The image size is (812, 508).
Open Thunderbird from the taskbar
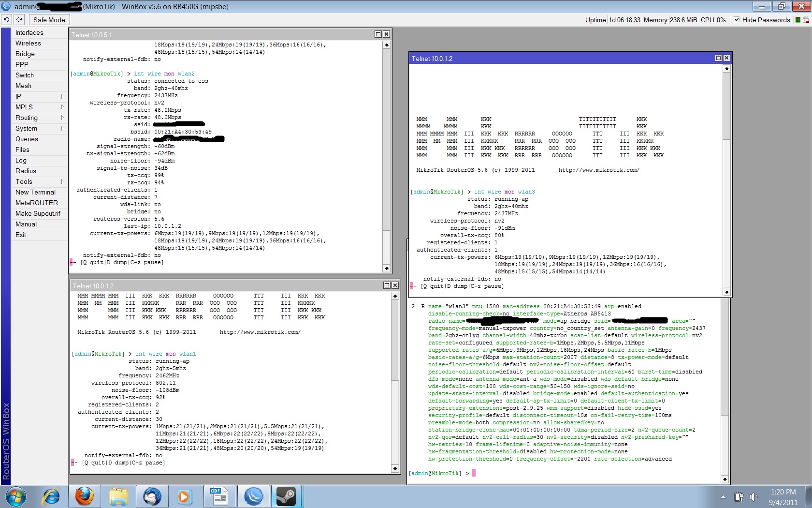pyautogui.click(x=152, y=497)
